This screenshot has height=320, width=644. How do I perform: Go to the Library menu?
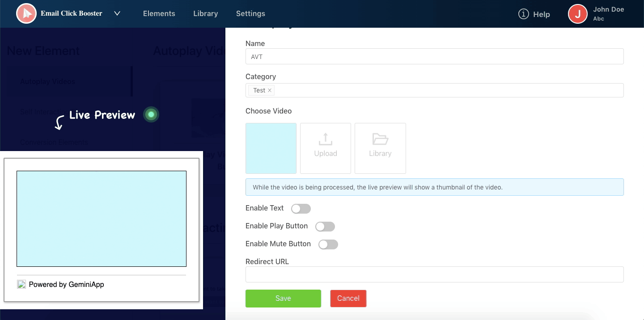[x=205, y=13]
